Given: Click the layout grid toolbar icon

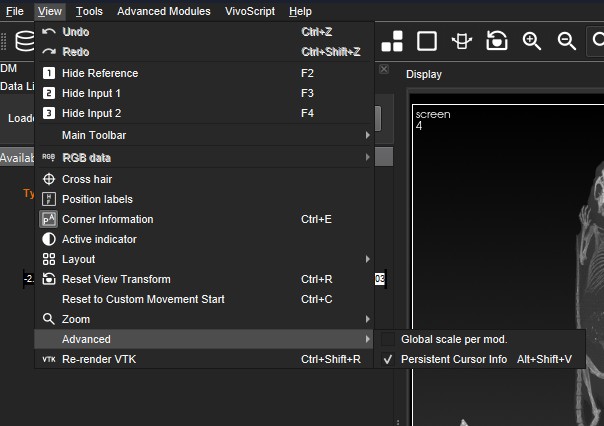Looking at the screenshot, I should [x=392, y=41].
